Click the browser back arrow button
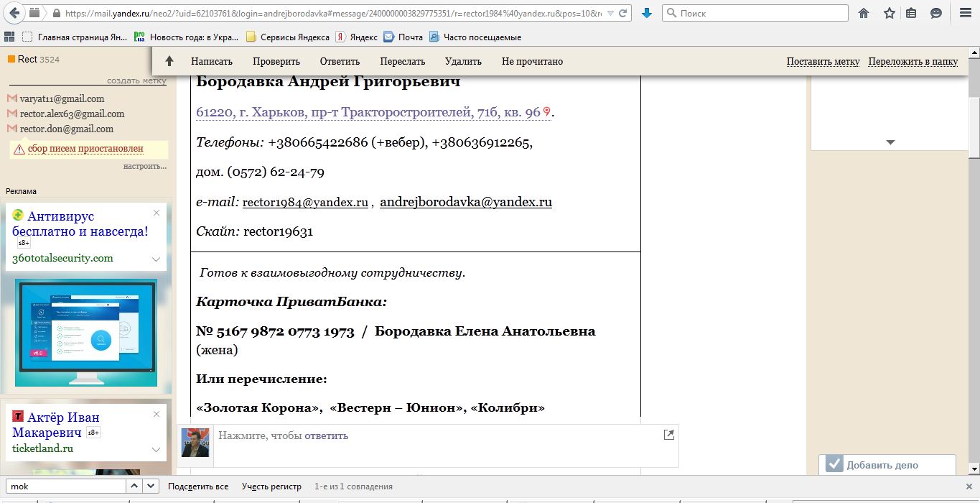 coord(14,13)
